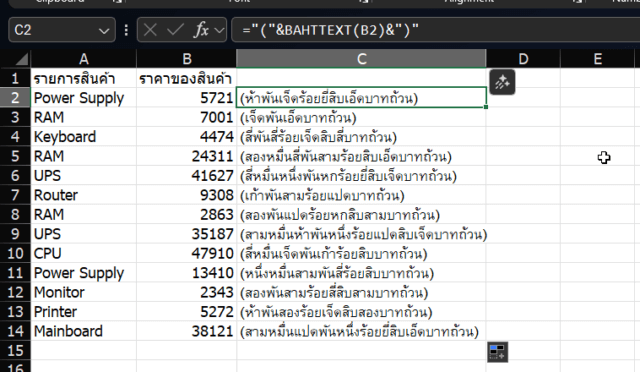Viewport: 640px width, 372px height.
Task: Click the Name Box showing C2
Action: [x=62, y=30]
